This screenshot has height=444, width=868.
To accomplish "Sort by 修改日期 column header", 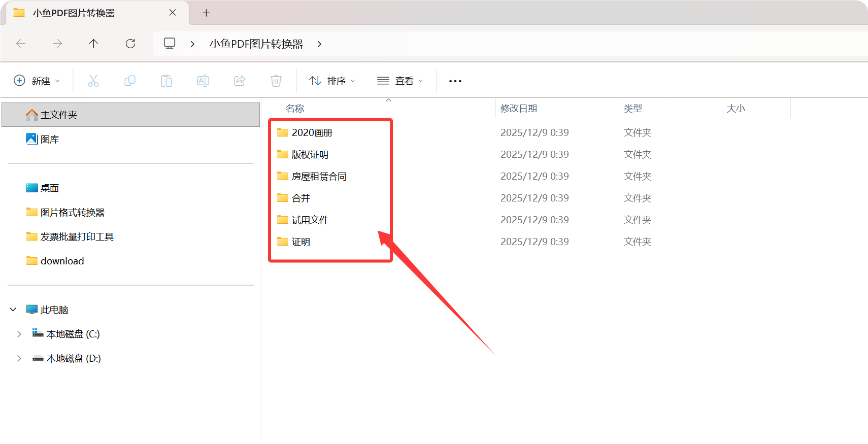I will click(519, 109).
